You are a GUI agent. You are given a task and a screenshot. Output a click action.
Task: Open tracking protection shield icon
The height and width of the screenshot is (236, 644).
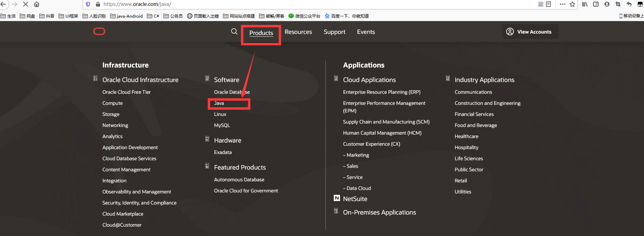pos(88,4)
